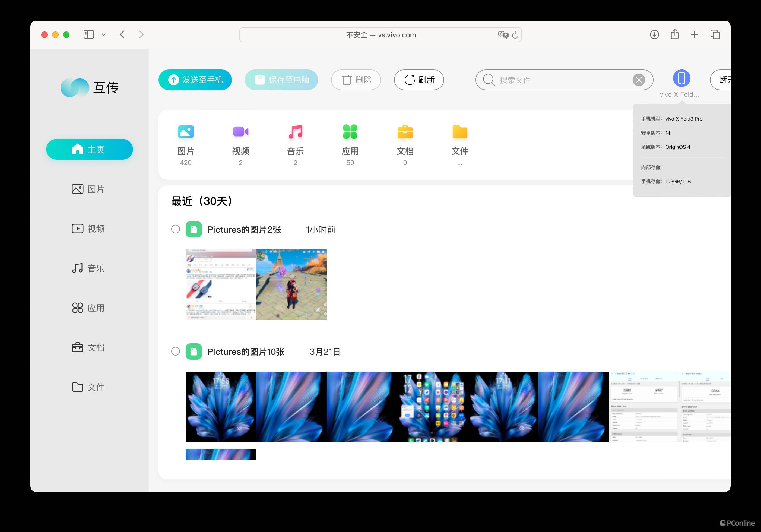Click the 发送至手机 button

click(x=195, y=80)
